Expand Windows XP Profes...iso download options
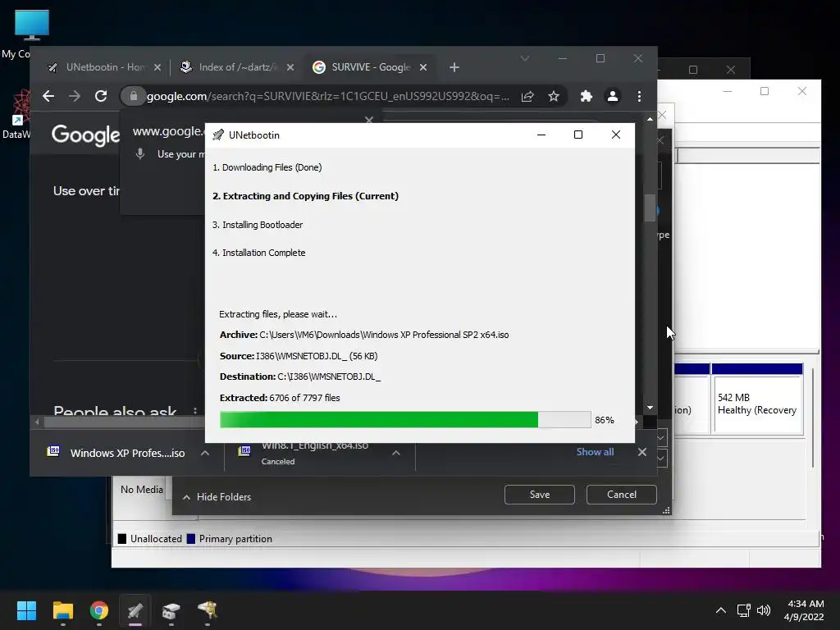The image size is (840, 630). coord(204,453)
